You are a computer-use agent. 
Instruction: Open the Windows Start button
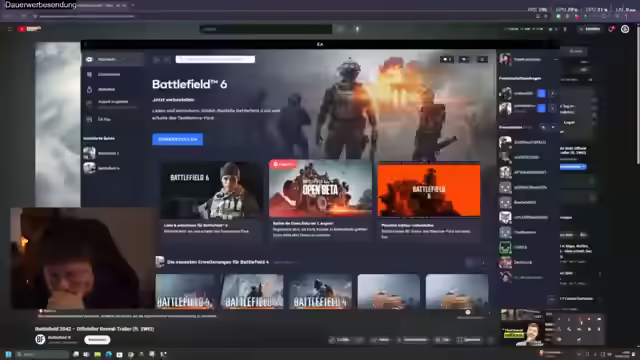tap(8, 354)
